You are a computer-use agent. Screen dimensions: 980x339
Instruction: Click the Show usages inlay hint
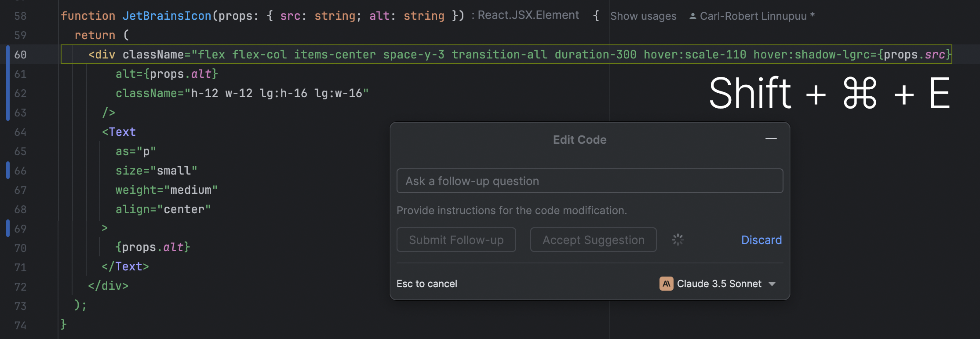pos(643,16)
